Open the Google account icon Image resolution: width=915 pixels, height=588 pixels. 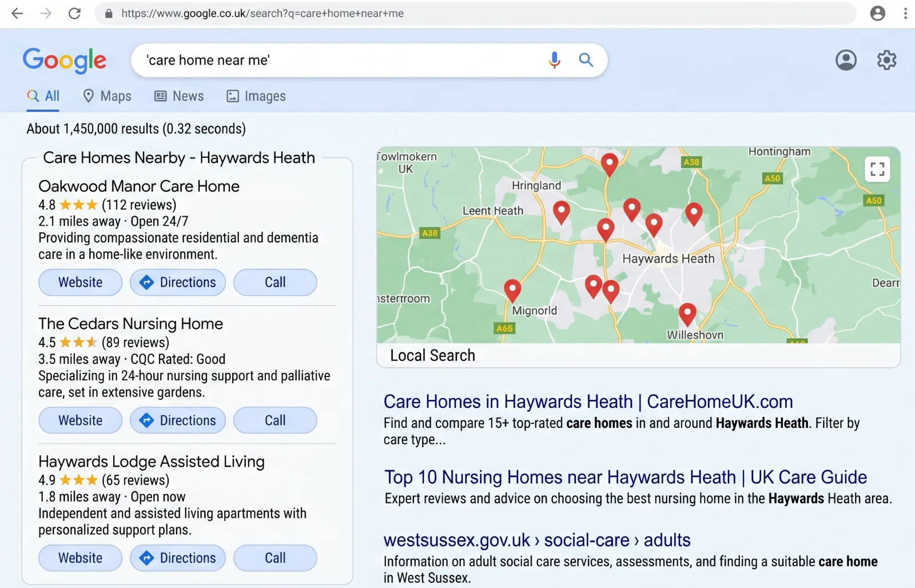click(846, 59)
